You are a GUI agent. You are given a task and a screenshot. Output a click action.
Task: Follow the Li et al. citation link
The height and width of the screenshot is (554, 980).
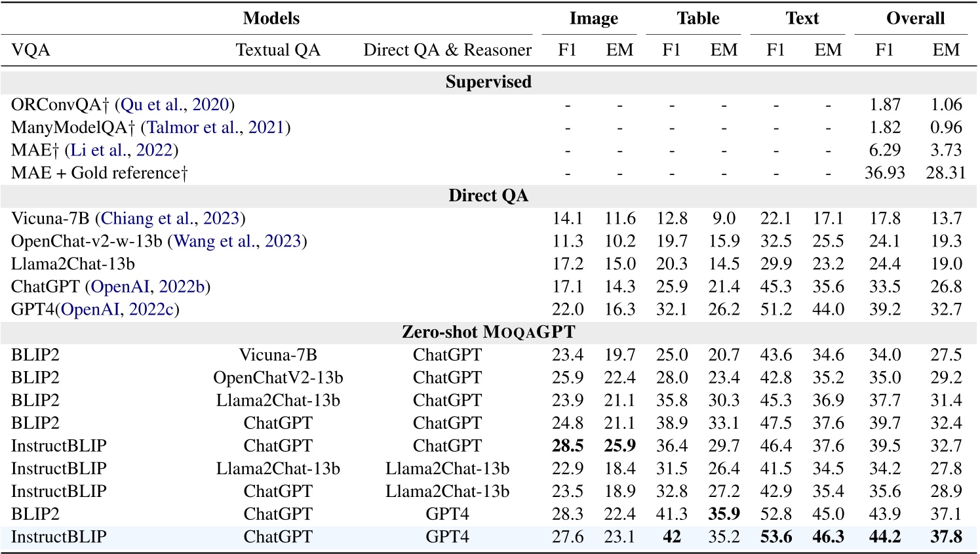98,150
